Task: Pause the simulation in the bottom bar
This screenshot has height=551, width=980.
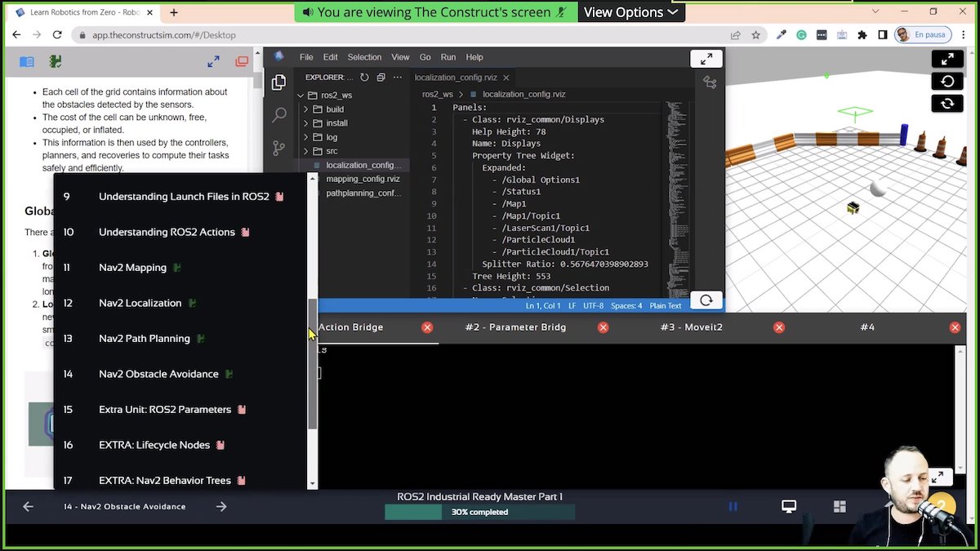Action: [733, 507]
